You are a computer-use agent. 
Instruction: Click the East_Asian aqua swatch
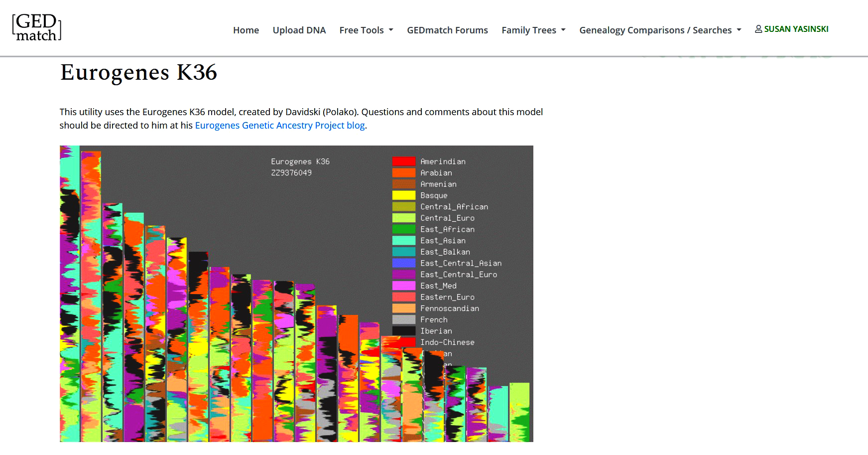click(404, 241)
